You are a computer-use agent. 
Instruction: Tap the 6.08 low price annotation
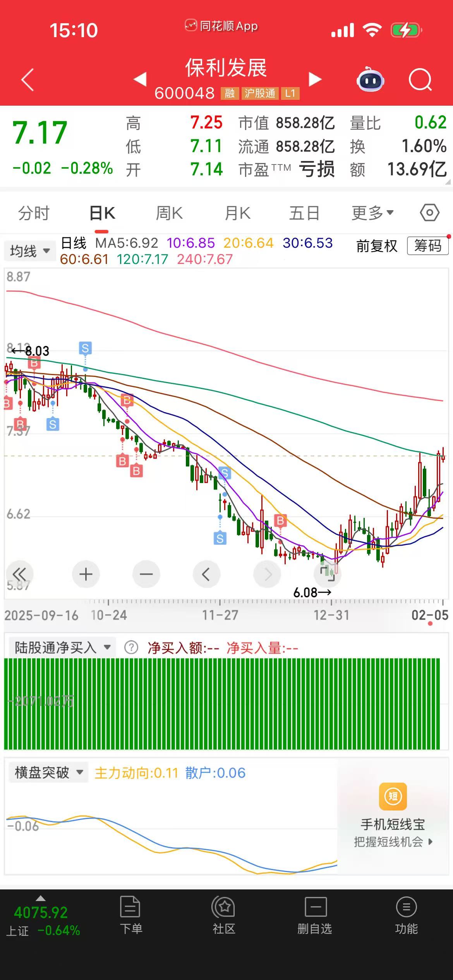pos(312,592)
